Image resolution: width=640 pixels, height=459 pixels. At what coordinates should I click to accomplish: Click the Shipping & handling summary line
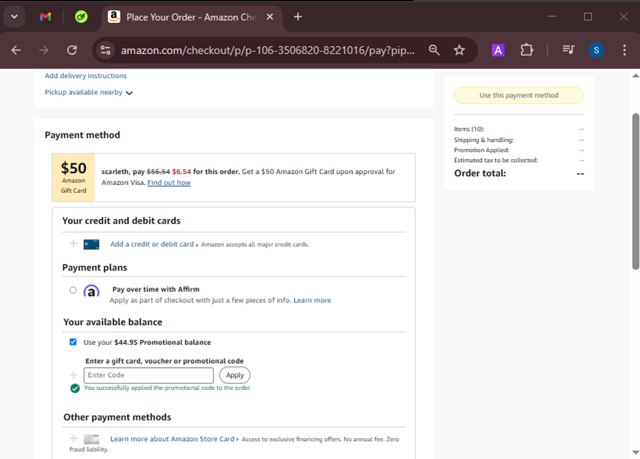pos(519,140)
